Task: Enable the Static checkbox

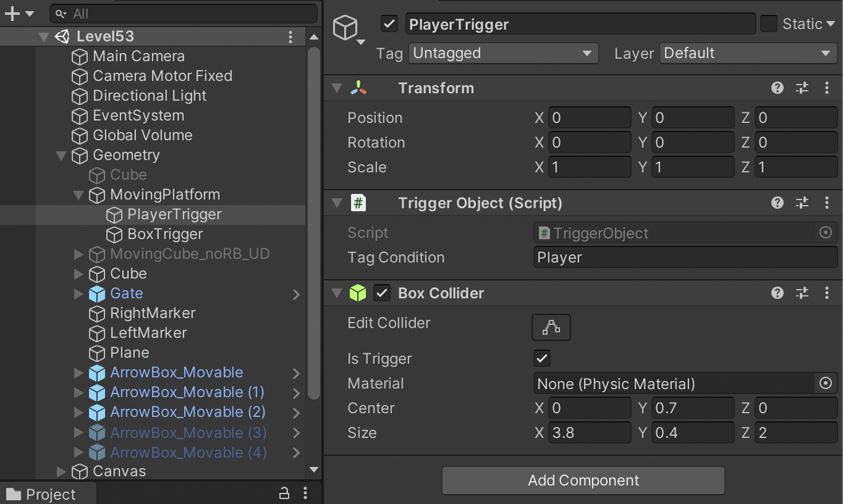Action: 768,23
